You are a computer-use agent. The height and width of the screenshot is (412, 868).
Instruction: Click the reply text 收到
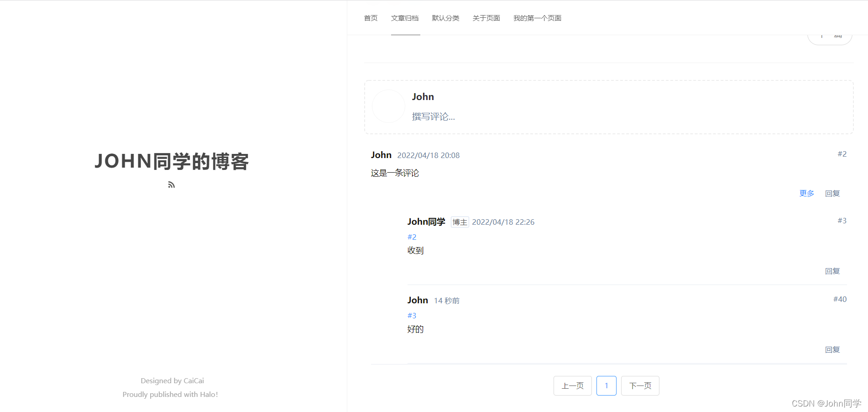(415, 250)
